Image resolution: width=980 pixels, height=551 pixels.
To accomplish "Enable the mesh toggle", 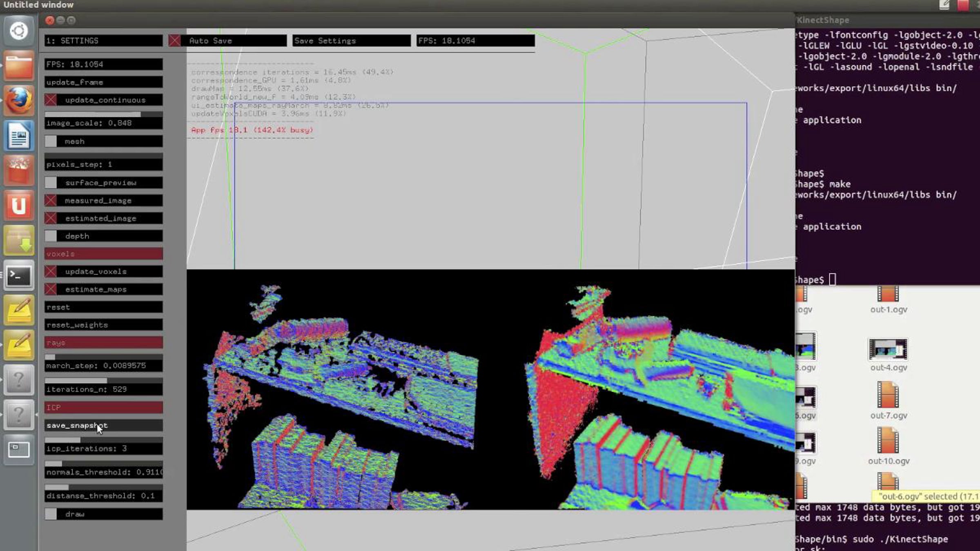I will 51,141.
